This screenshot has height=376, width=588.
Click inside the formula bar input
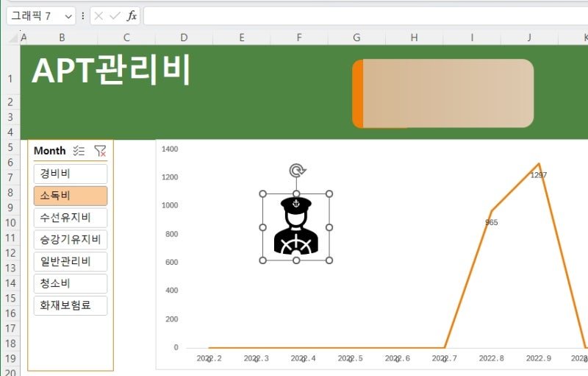coord(365,15)
